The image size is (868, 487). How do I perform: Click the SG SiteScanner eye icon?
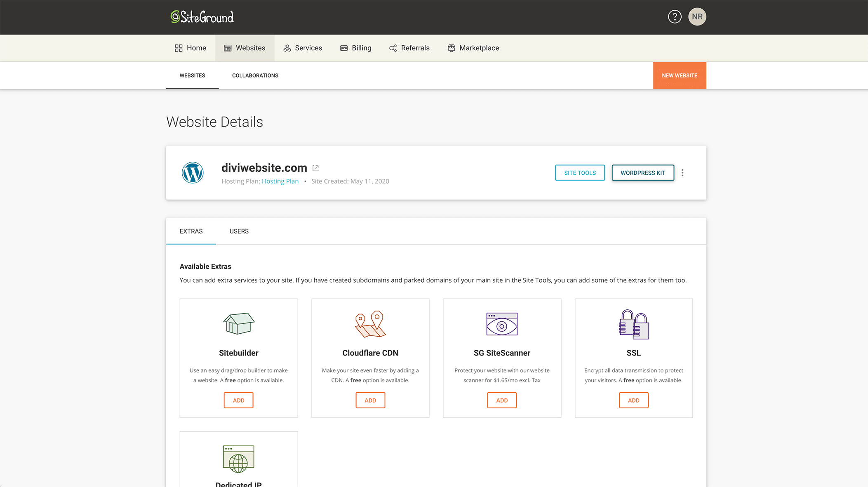pyautogui.click(x=501, y=324)
